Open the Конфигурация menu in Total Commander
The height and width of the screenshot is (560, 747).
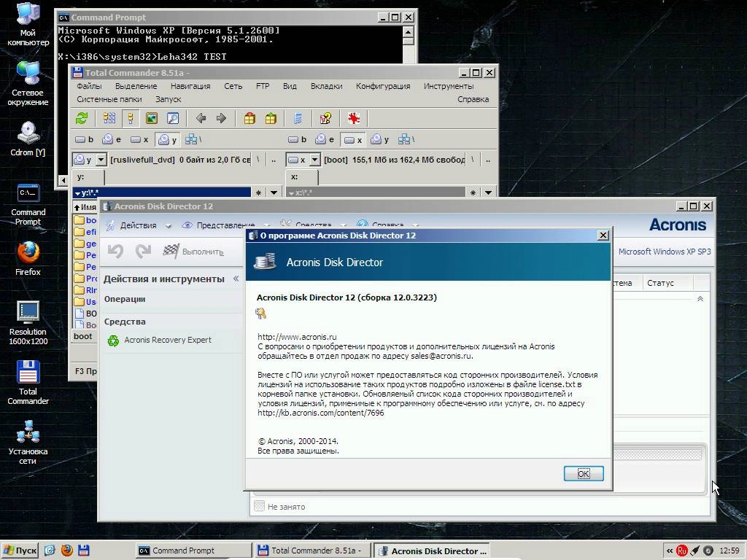click(x=383, y=86)
